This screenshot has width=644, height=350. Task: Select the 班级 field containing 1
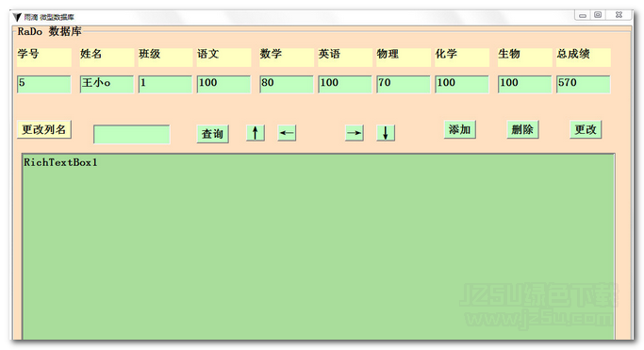point(165,84)
